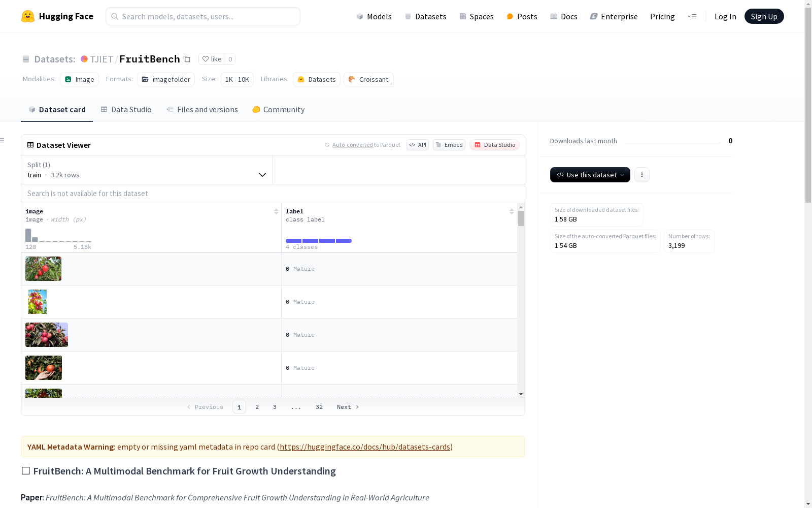Click the Embed button
This screenshot has height=508, width=812.
tap(449, 145)
